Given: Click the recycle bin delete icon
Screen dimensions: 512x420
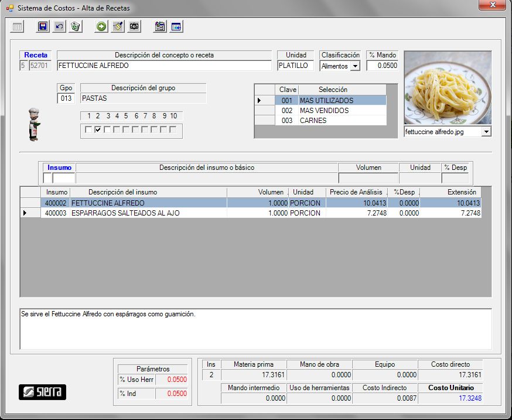Looking at the screenshot, I should point(75,26).
